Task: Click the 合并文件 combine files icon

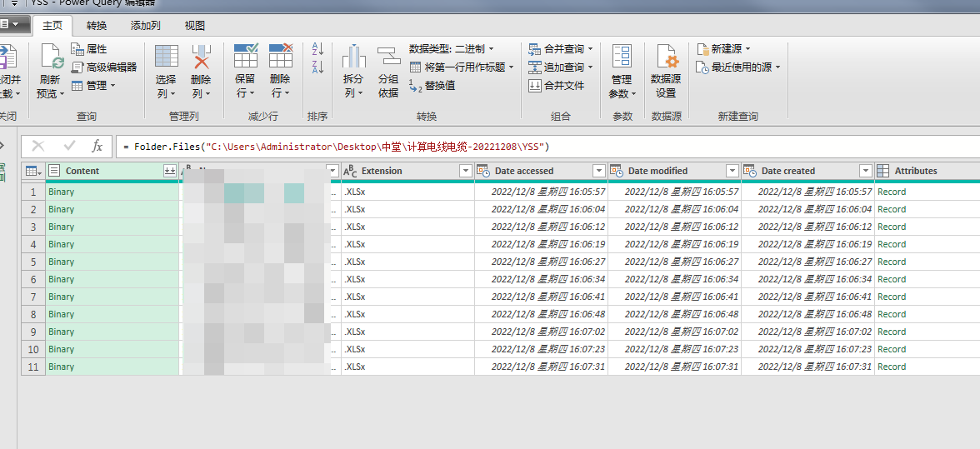Action: (534, 86)
